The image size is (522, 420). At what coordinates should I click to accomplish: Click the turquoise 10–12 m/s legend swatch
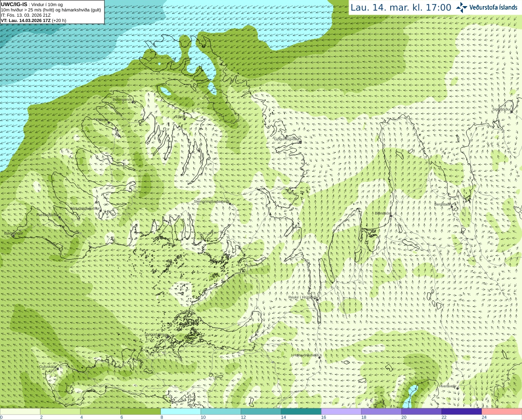click(x=221, y=411)
